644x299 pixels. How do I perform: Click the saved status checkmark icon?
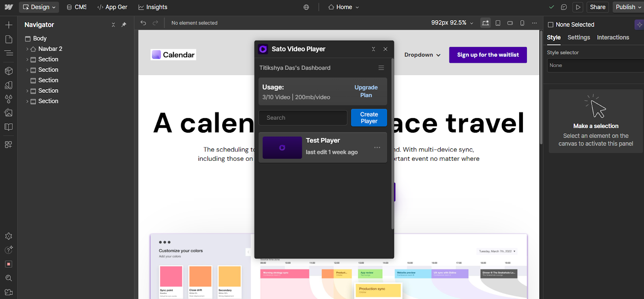551,7
